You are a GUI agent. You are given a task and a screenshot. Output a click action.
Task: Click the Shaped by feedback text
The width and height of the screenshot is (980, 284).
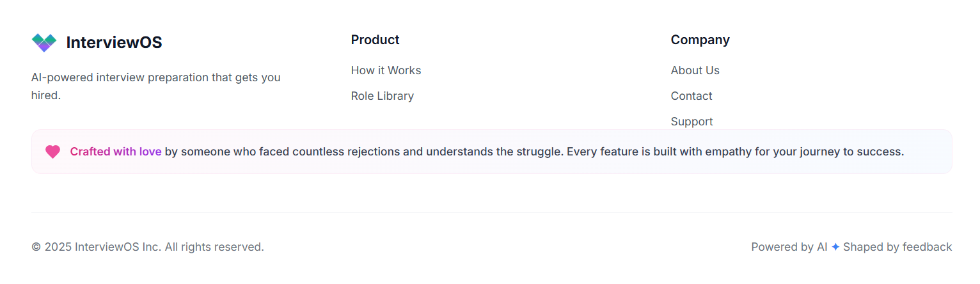897,247
